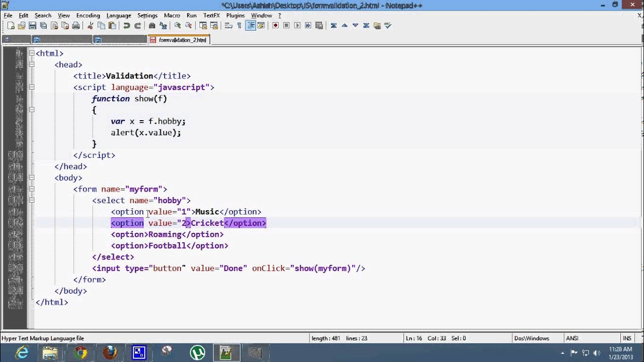Collapse the <script> block fold marker
The height and width of the screenshot is (362, 644).
point(32,87)
